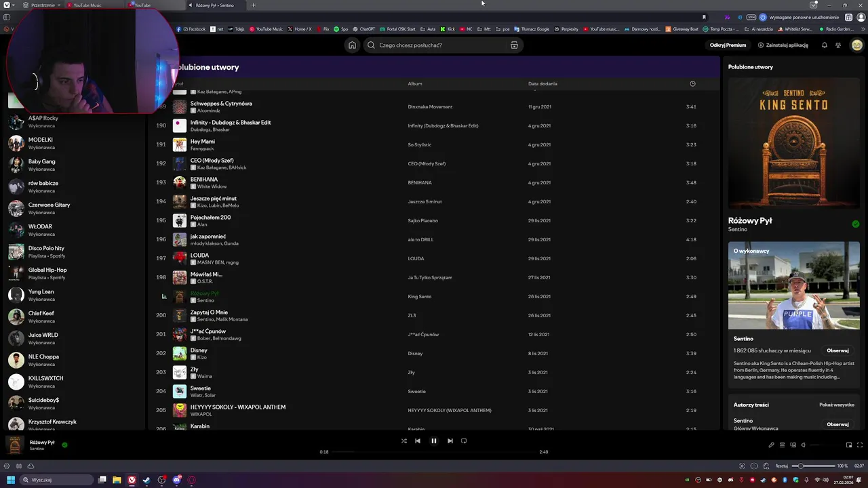Viewport: 868px width, 488px height.
Task: Click Pokaż wszystko link
Action: (x=837, y=405)
